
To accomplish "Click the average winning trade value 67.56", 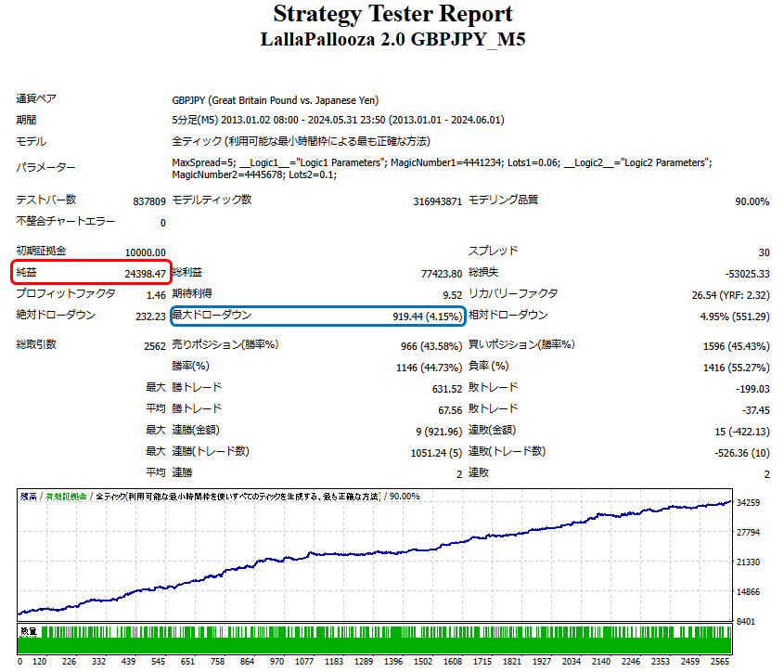I will (x=450, y=410).
